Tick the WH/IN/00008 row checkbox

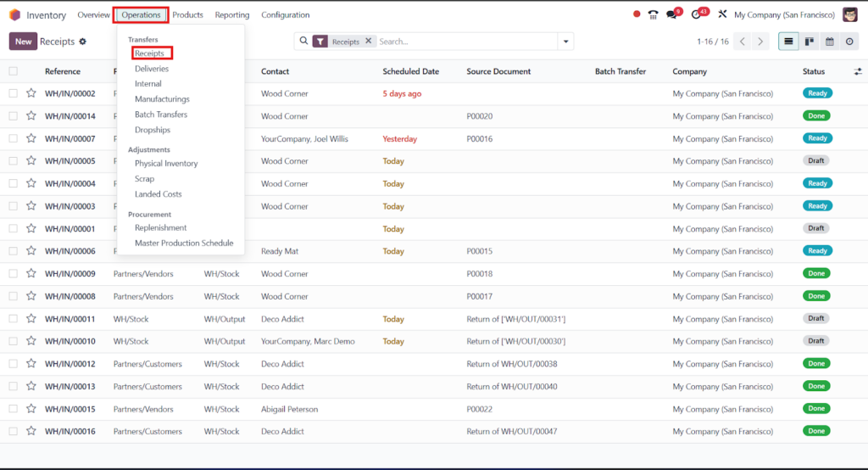point(14,296)
